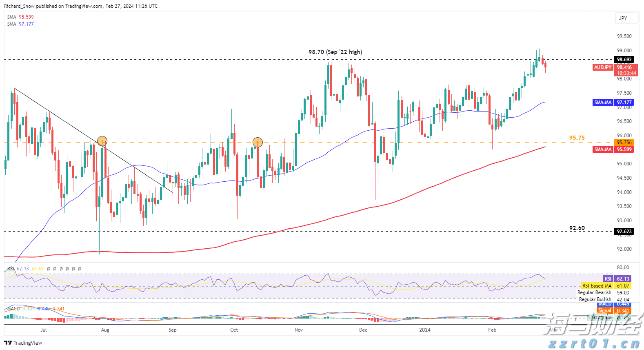Click the 2024 label on time axis

tap(425, 330)
